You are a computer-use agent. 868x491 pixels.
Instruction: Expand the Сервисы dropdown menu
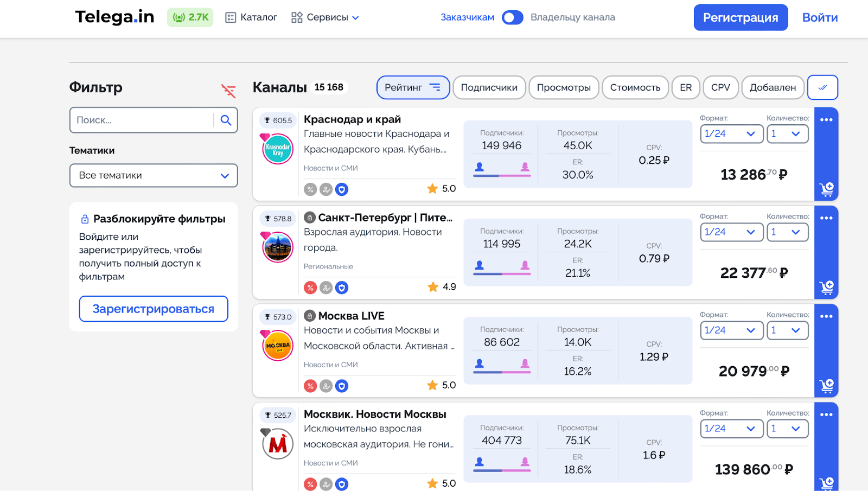click(325, 17)
